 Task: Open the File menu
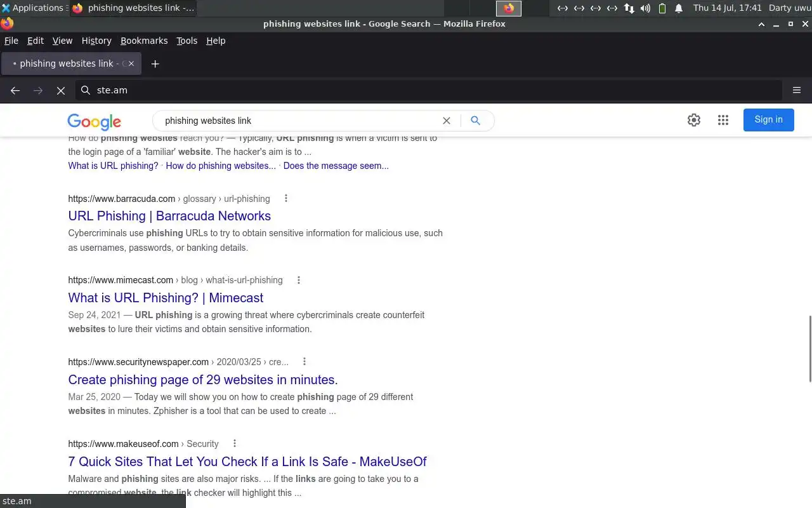click(11, 41)
